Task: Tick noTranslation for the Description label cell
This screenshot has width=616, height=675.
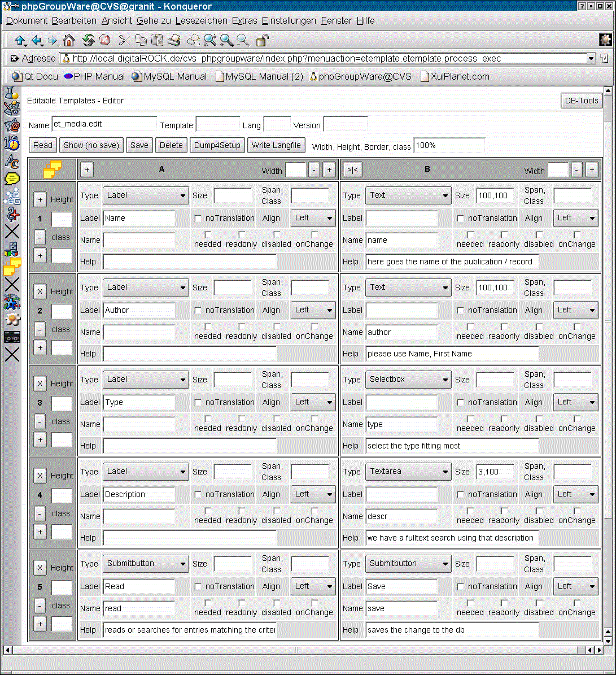Action: click(x=198, y=495)
